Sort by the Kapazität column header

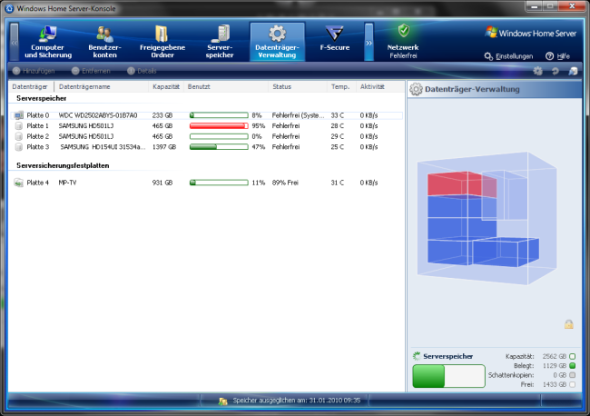tap(166, 87)
